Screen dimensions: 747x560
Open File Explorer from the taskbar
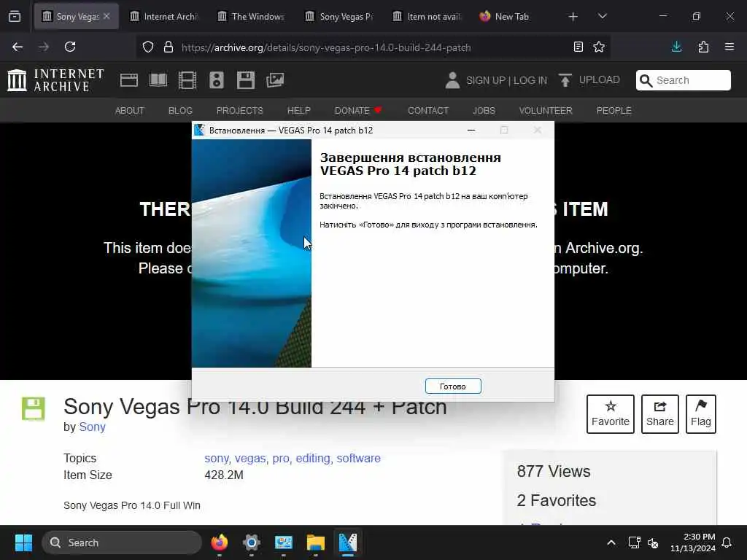315,542
